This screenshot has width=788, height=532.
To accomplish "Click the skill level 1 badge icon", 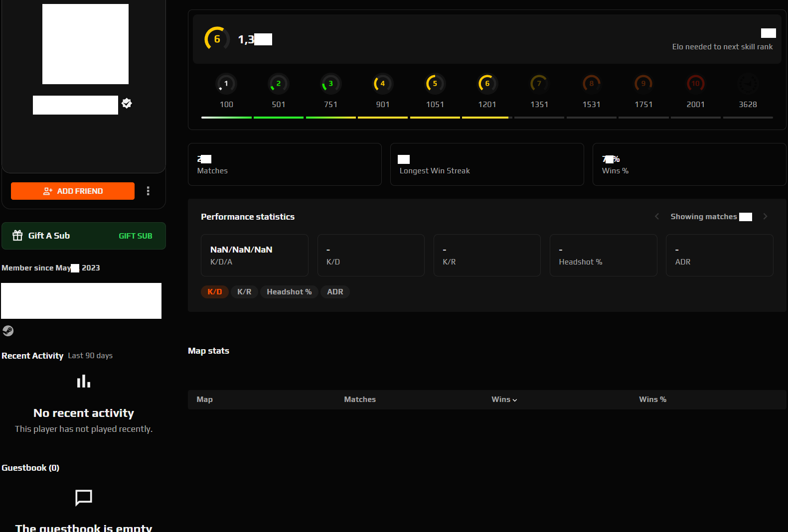I will [x=226, y=84].
